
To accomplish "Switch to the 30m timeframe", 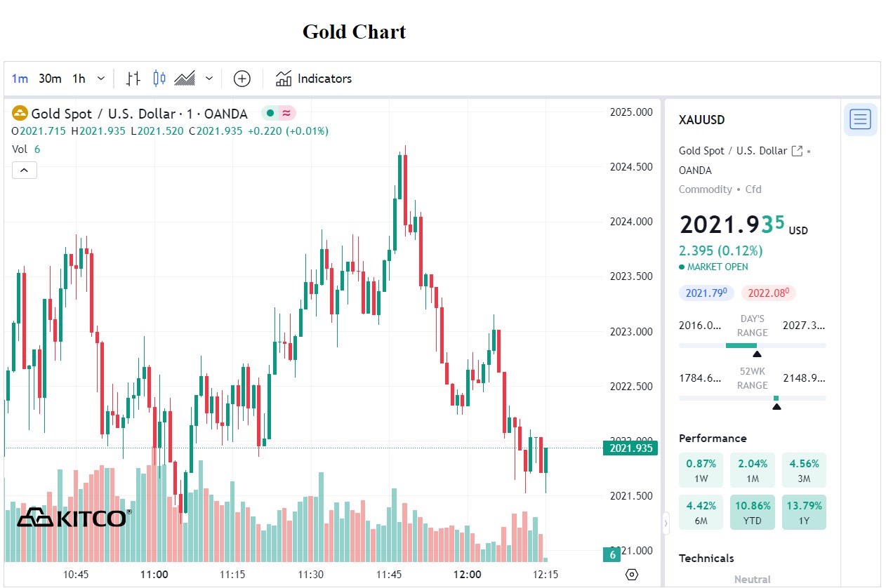I will tap(50, 79).
